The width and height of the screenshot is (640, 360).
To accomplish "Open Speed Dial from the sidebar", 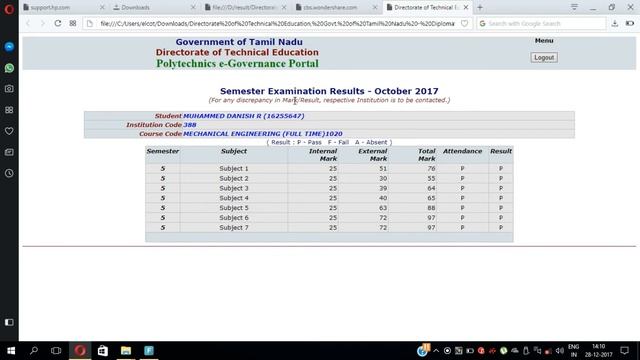I will point(9,110).
